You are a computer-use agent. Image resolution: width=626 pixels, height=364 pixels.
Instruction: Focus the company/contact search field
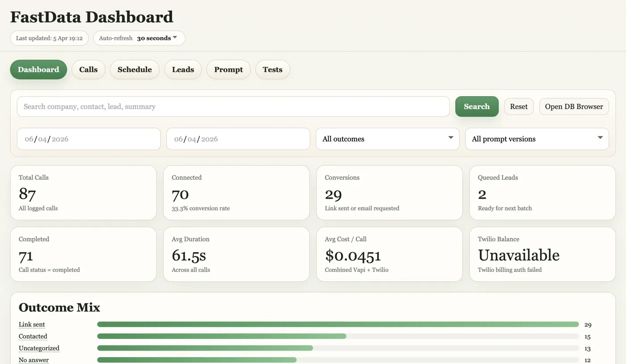point(233,106)
